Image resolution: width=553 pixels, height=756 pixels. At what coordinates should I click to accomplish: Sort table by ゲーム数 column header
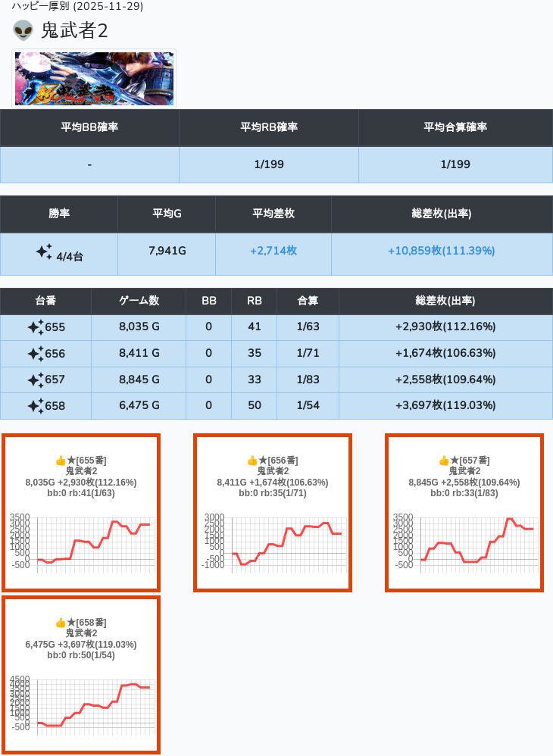139,301
